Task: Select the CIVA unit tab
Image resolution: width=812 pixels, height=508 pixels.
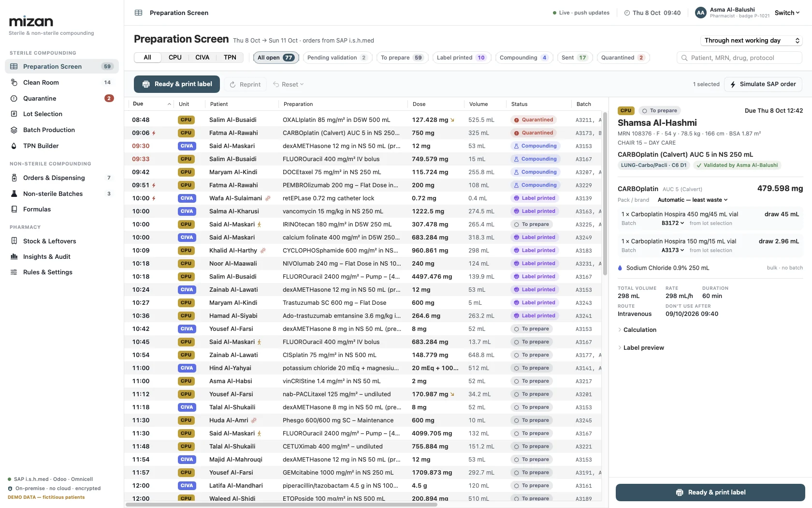Action: 202,58
